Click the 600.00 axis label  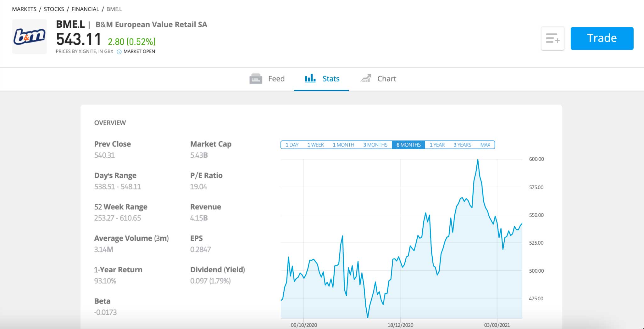click(536, 159)
